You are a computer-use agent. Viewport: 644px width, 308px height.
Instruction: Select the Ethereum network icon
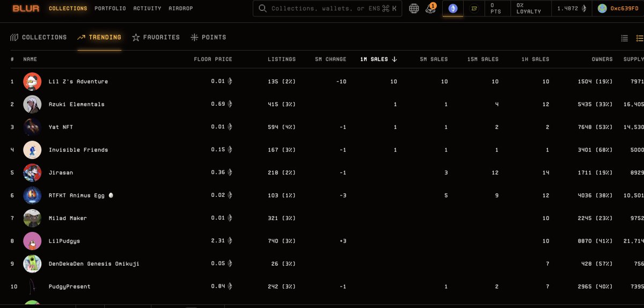pos(453,9)
